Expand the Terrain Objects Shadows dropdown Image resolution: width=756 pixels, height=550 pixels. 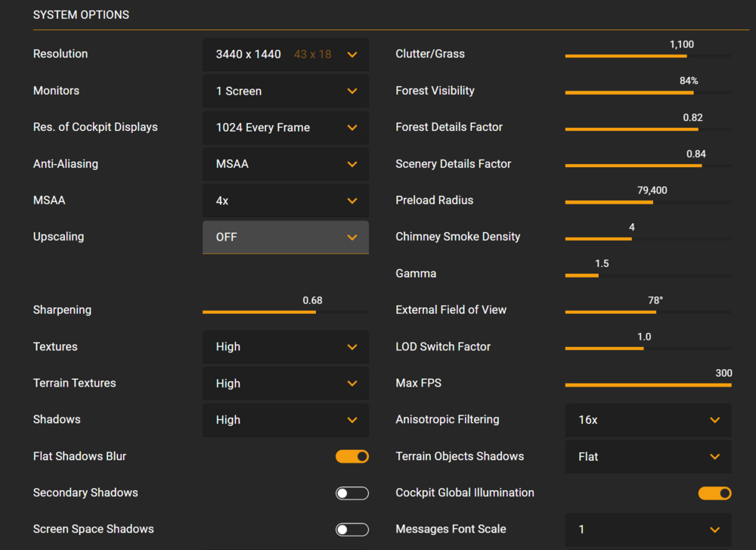tap(648, 457)
